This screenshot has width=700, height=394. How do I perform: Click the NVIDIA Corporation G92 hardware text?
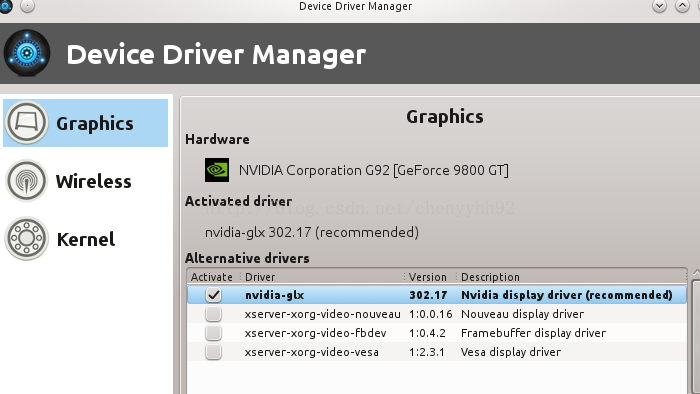tap(374, 170)
